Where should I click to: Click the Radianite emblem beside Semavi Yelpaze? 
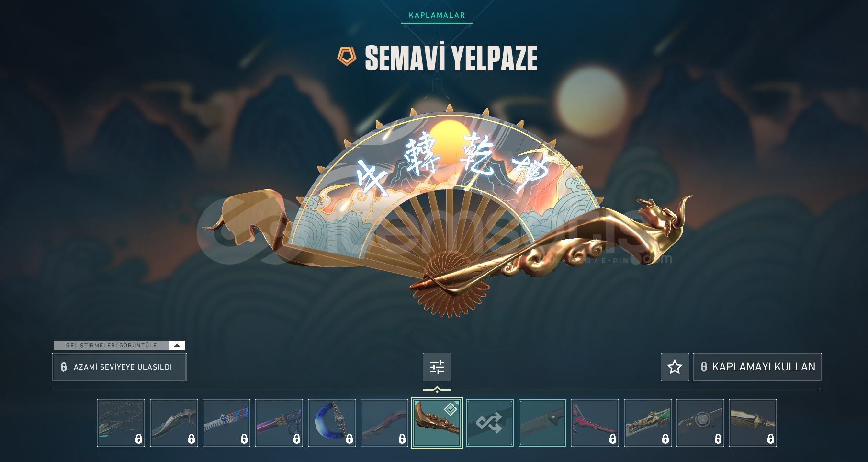pos(347,57)
